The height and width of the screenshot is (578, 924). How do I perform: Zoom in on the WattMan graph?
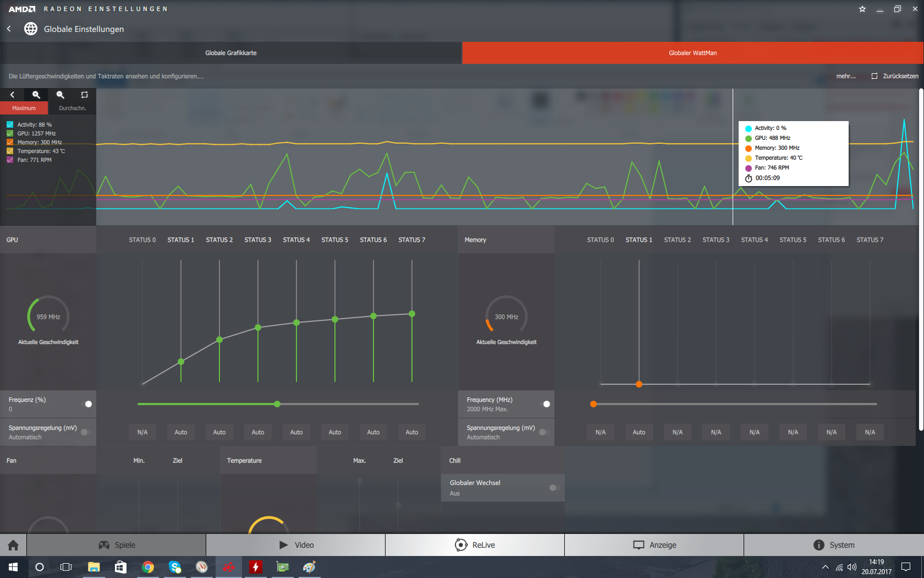36,95
